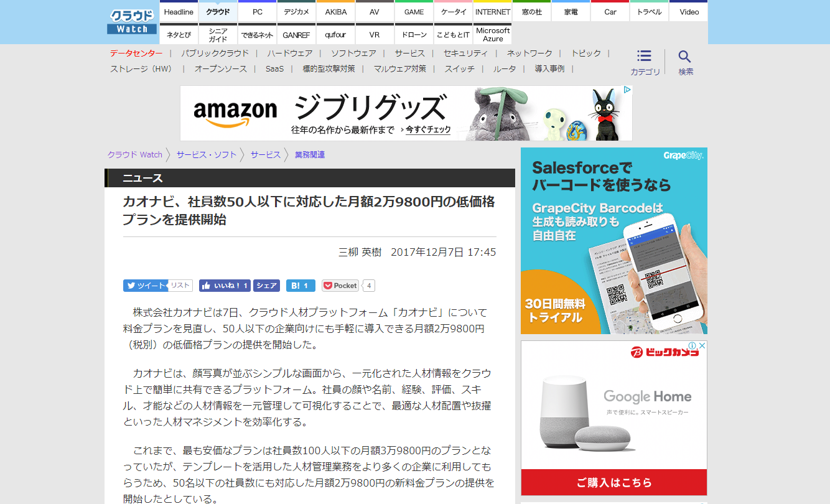Click the サービス breadcrumb link
Image resolution: width=830 pixels, height=504 pixels.
point(266,155)
